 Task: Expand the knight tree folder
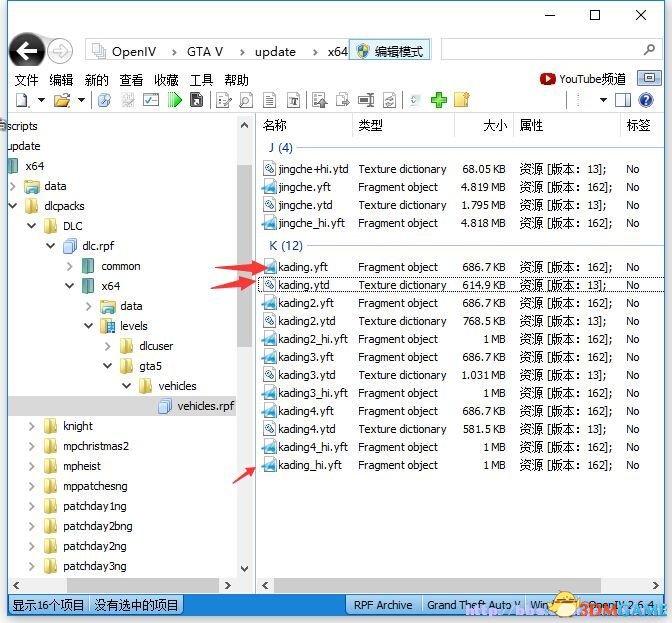[x=32, y=426]
